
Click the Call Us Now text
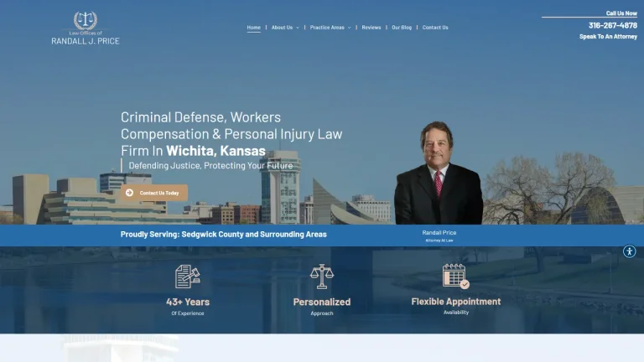[x=621, y=13]
